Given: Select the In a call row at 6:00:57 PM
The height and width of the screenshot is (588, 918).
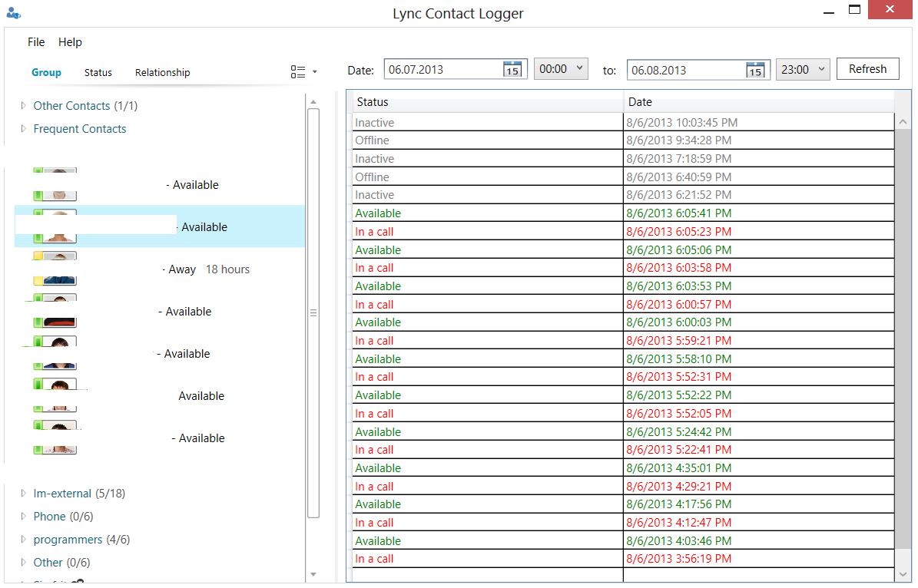Looking at the screenshot, I should [x=623, y=304].
